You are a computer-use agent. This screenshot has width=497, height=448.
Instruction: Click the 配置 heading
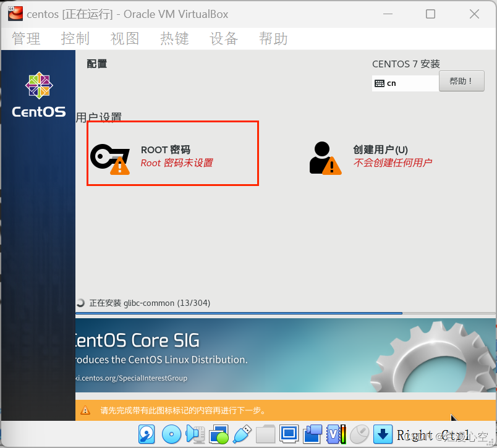pos(97,64)
